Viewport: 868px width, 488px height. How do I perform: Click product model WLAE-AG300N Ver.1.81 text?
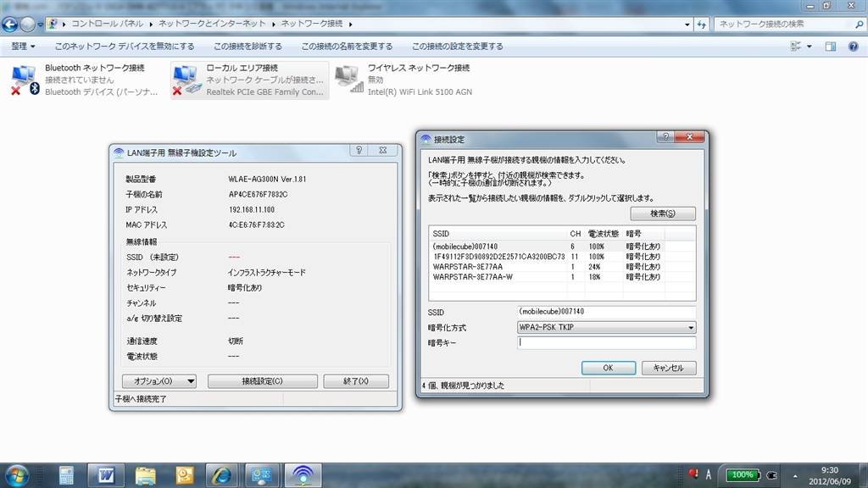click(x=267, y=180)
